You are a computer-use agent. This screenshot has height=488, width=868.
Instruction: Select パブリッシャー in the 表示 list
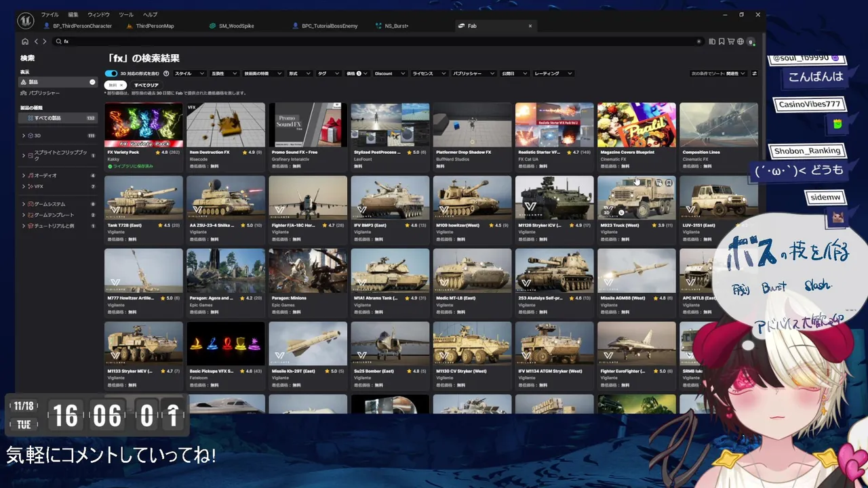(58, 93)
